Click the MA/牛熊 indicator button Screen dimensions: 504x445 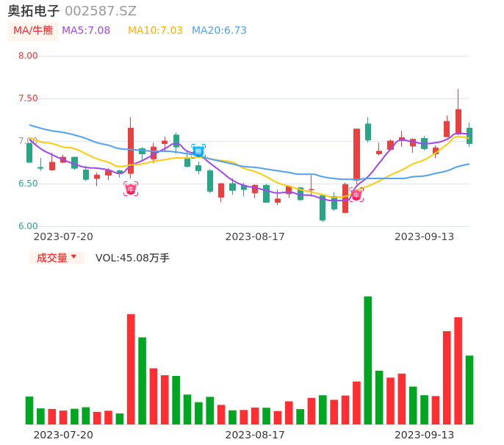pyautogui.click(x=32, y=31)
